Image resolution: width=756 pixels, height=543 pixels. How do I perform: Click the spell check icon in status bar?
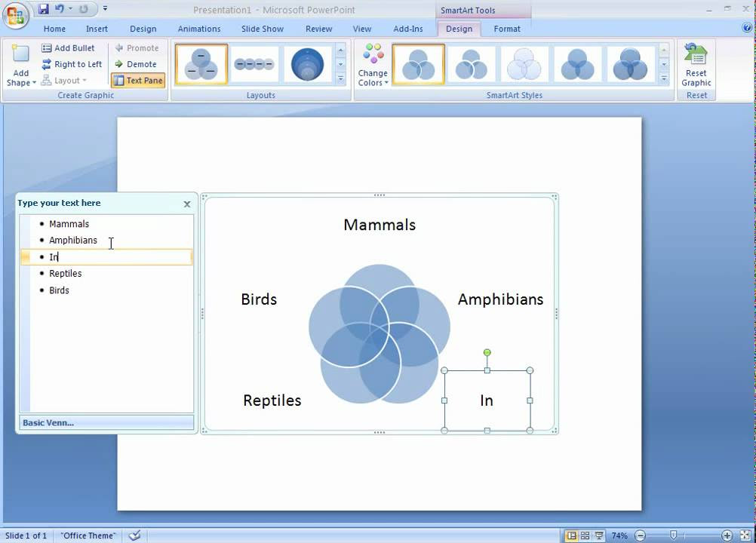134,535
